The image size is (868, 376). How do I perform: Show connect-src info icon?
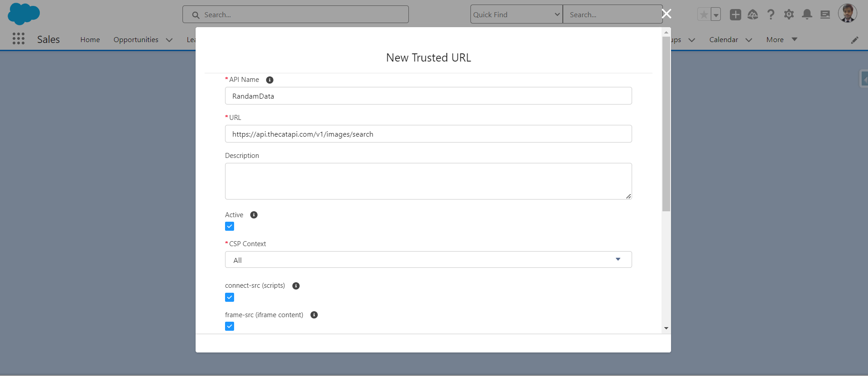click(x=296, y=286)
